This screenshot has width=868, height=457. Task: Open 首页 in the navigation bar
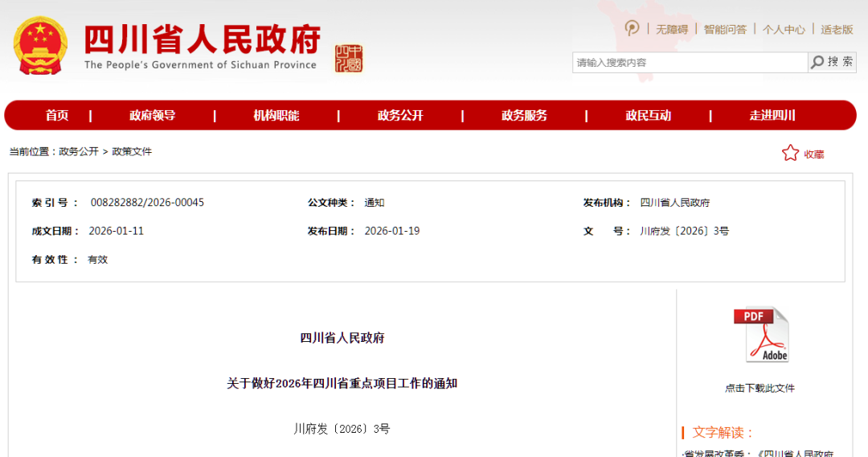point(57,115)
